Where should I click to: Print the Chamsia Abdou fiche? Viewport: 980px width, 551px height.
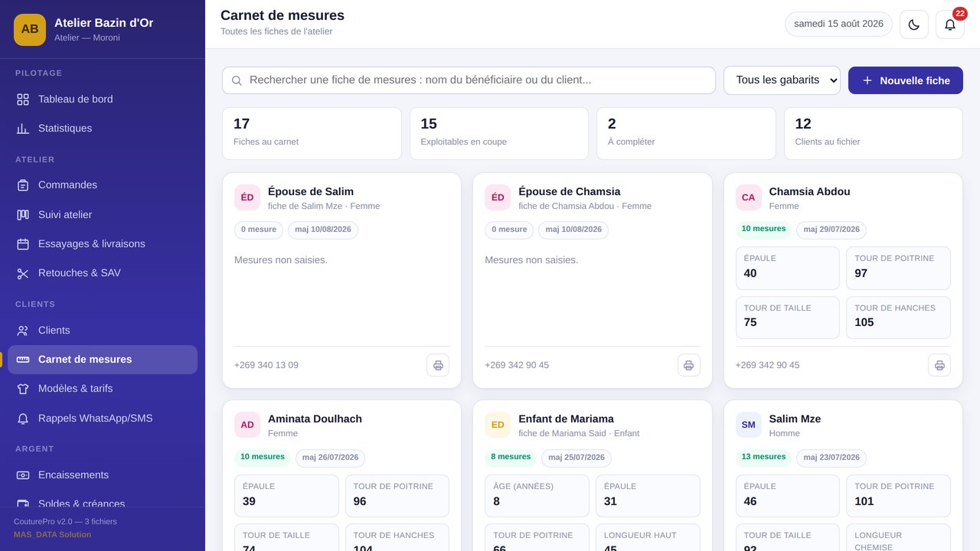[x=939, y=365]
